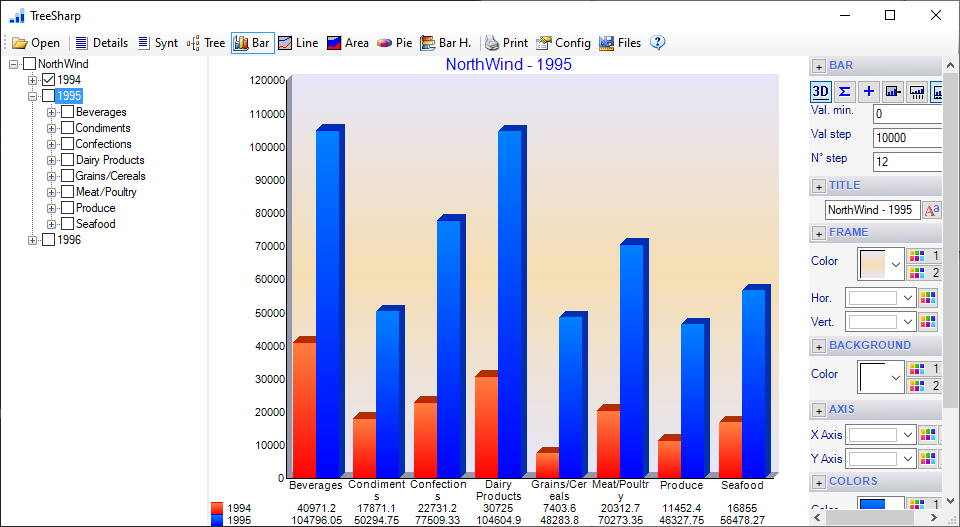Open the Y Axis color dropdown
Screen dimensions: 960x527
(x=880, y=458)
